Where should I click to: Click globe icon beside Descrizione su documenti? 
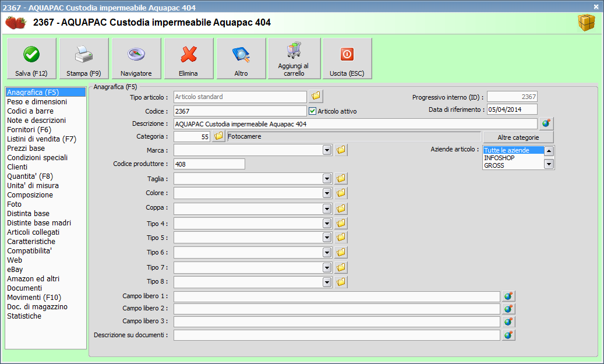point(508,335)
